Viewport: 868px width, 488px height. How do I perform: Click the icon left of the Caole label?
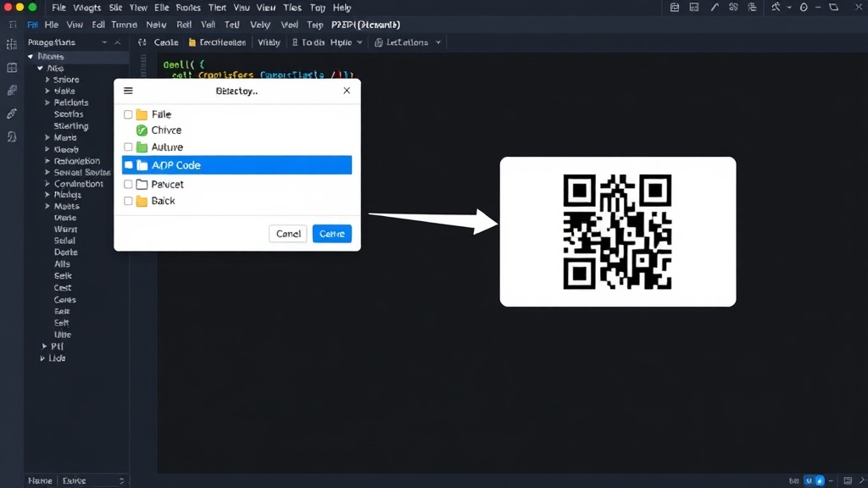142,42
